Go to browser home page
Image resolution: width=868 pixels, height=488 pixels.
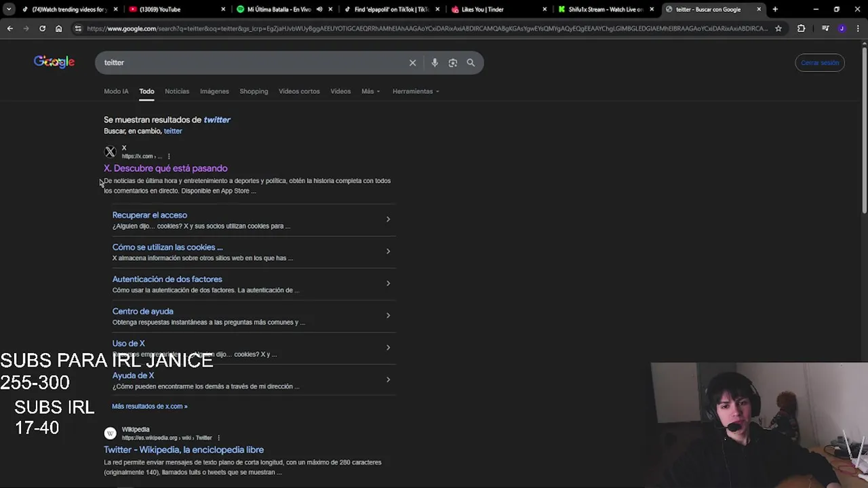(59, 28)
